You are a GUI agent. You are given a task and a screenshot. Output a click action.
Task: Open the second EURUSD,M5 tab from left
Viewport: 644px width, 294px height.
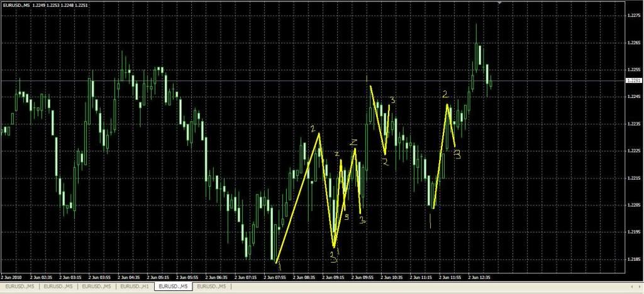click(x=58, y=286)
